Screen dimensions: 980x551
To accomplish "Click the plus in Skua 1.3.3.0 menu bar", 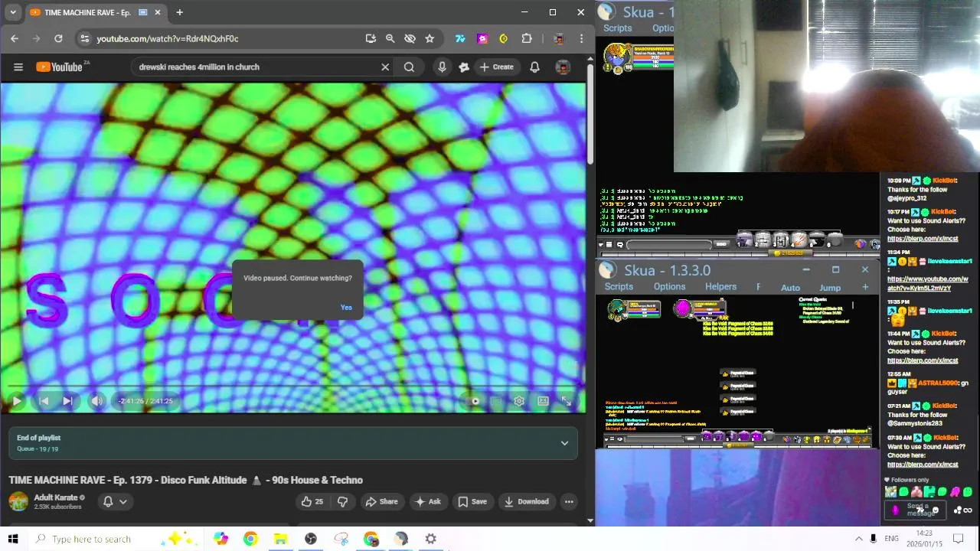I will coord(865,287).
